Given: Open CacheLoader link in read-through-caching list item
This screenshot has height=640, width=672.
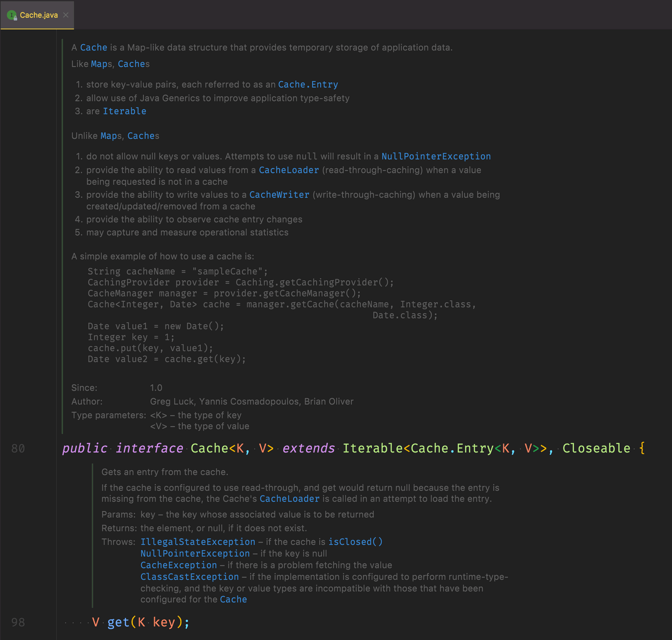Looking at the screenshot, I should [289, 170].
